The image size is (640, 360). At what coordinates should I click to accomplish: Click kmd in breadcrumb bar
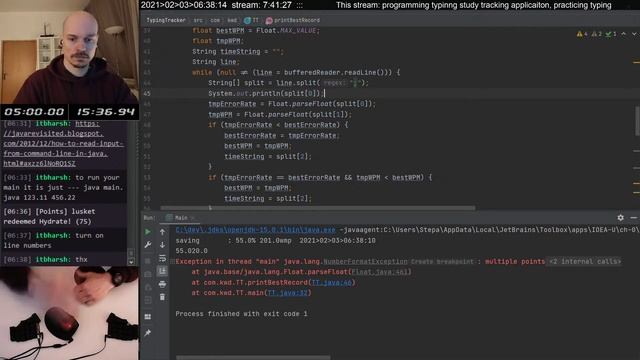point(232,20)
